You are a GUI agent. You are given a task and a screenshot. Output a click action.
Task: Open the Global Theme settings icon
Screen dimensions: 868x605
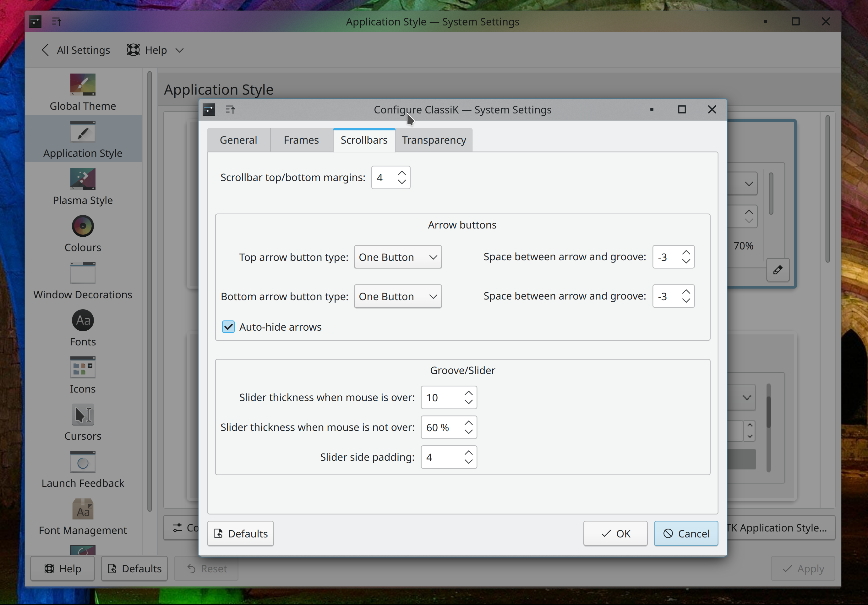[82, 84]
